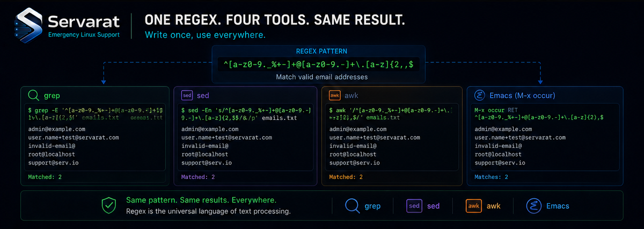Click 'Matched: 2' in the grep panel
The image size is (644, 229).
[x=44, y=176]
